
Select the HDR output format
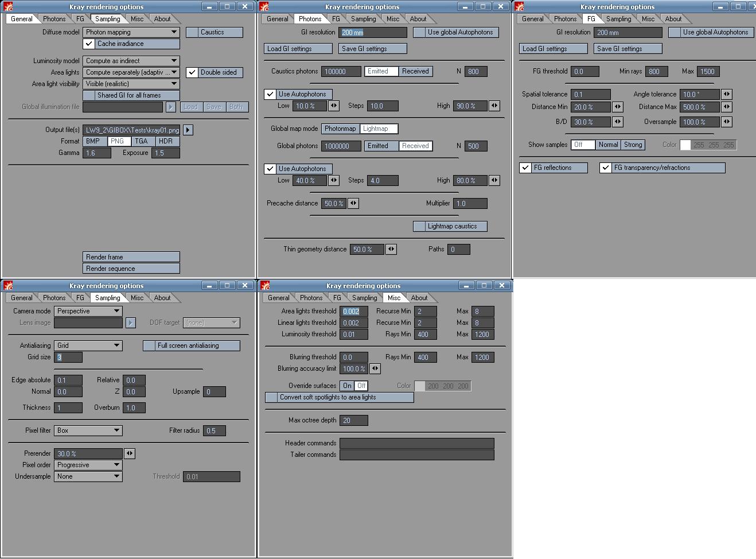[x=167, y=141]
